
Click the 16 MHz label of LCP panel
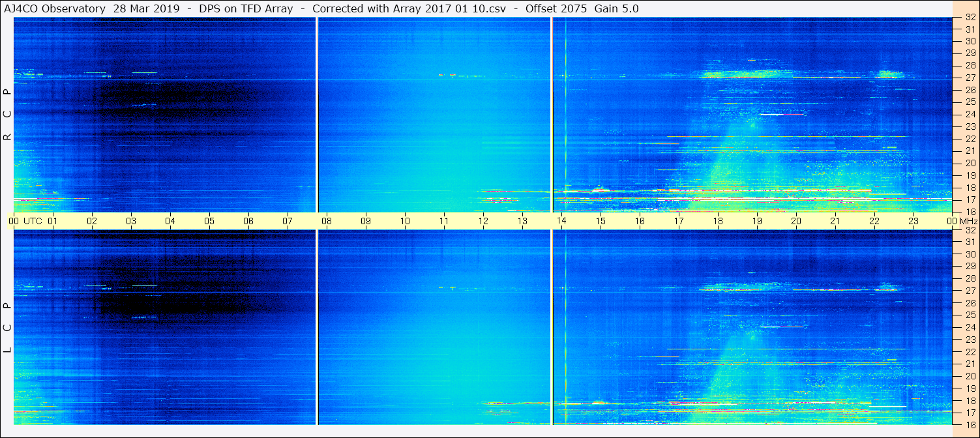pyautogui.click(x=970, y=424)
